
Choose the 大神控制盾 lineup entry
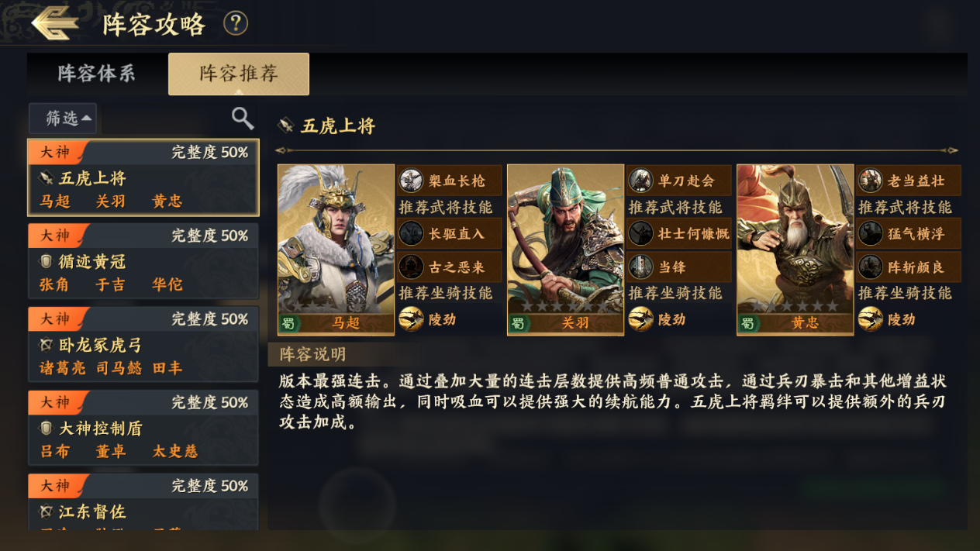143,428
